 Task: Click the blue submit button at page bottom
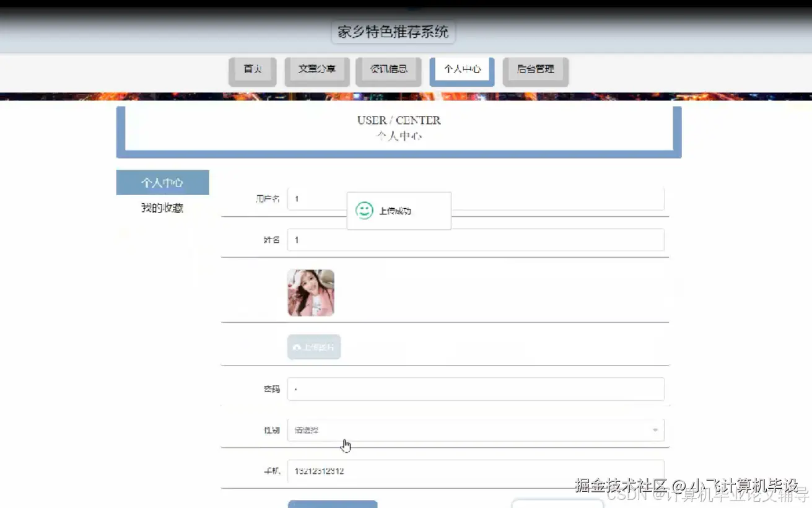(x=333, y=505)
